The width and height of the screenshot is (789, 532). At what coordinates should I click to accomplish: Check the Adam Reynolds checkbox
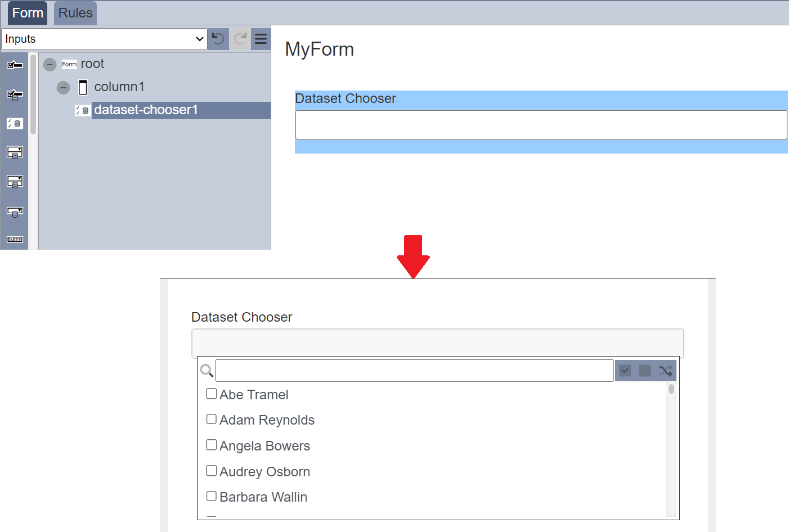(212, 419)
